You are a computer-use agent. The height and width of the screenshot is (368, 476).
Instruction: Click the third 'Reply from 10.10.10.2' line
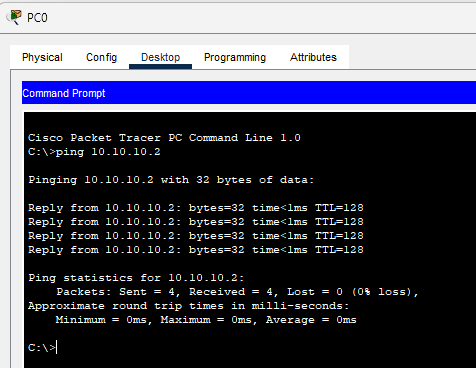click(196, 236)
